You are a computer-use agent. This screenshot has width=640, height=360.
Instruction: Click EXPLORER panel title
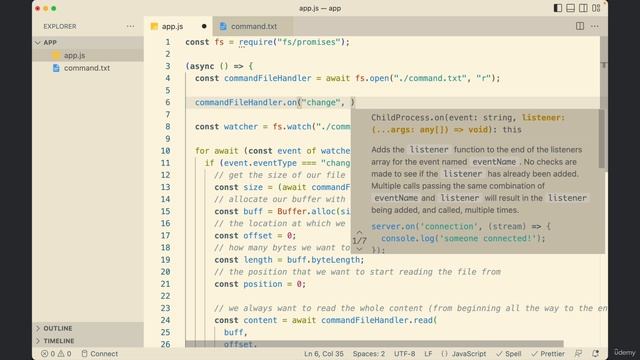[x=60, y=26]
